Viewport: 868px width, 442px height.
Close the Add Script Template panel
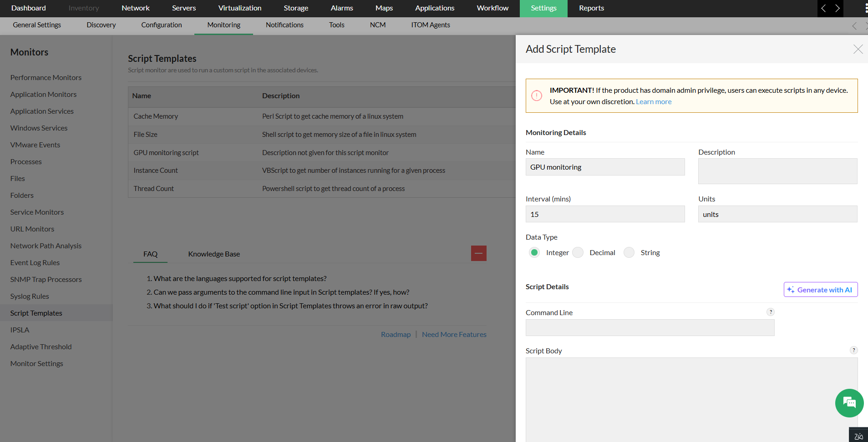(858, 49)
